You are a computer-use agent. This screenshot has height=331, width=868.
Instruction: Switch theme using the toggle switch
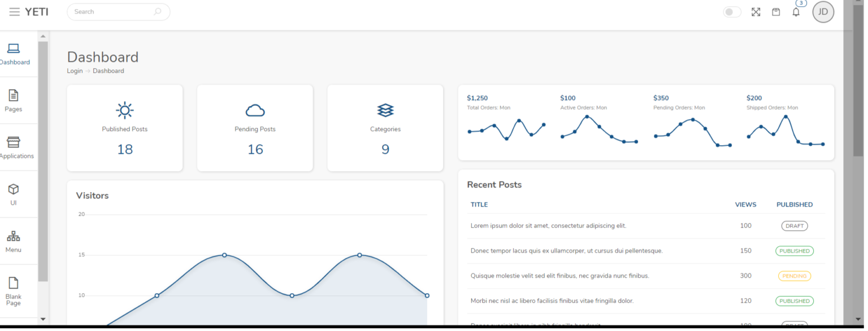coord(732,11)
